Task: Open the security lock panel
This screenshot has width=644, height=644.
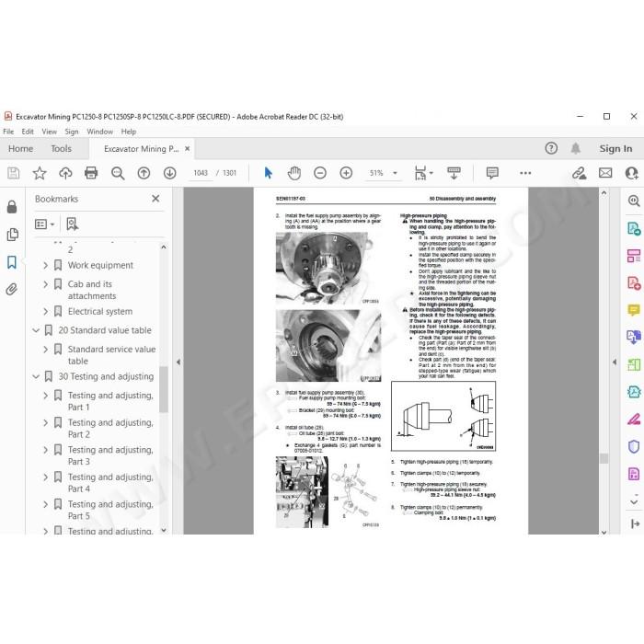Action: tap(12, 207)
